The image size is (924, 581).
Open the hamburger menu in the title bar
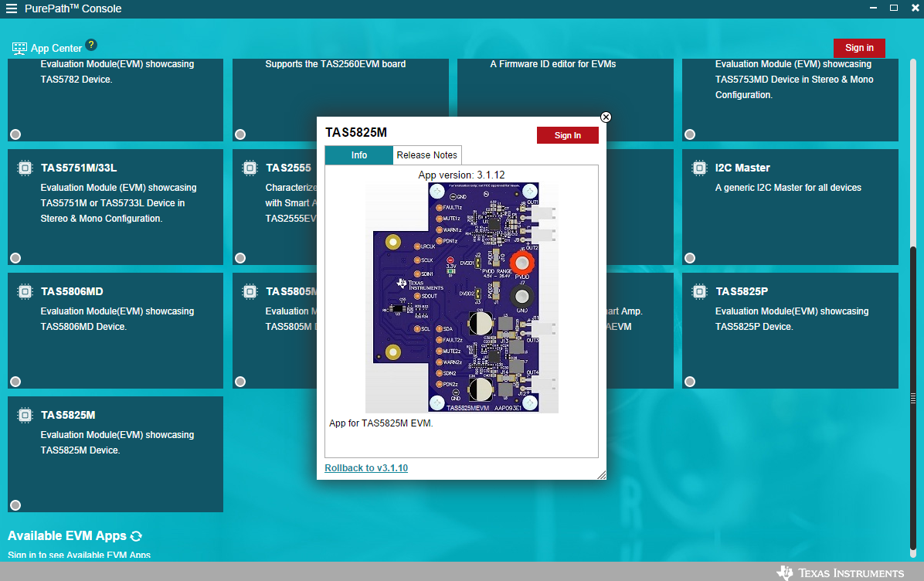click(x=11, y=8)
